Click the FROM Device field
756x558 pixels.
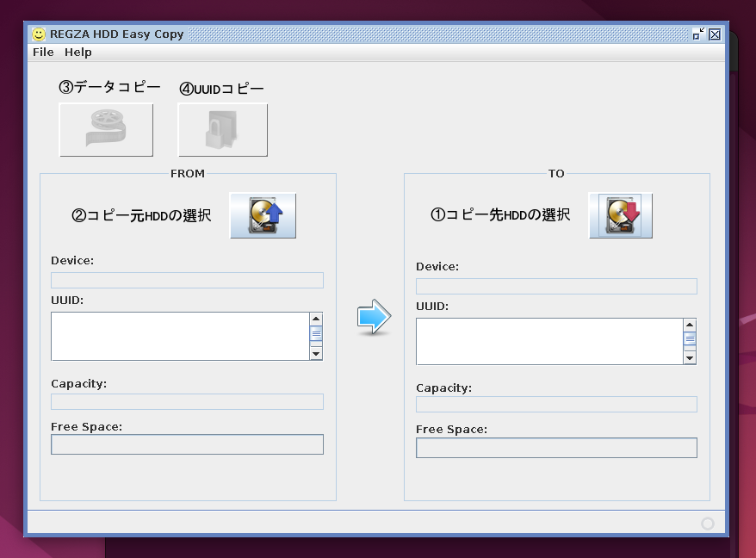coord(187,280)
